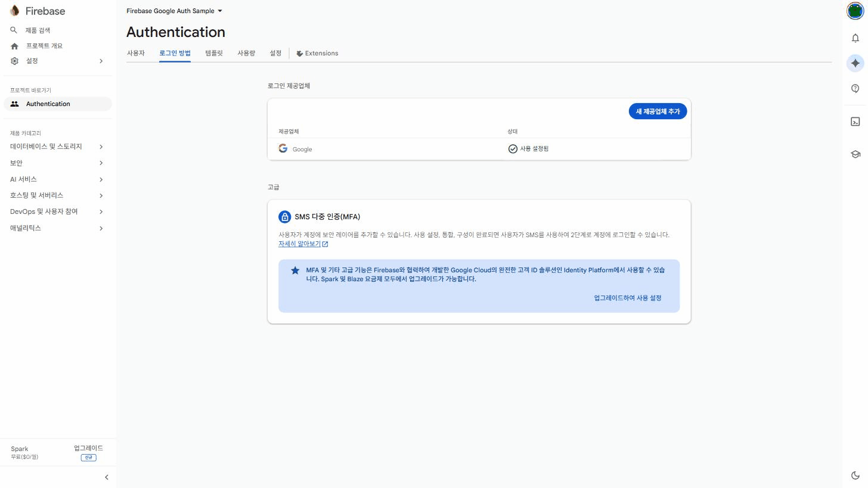Image resolution: width=868 pixels, height=488 pixels.
Task: Switch to the 설정 tab
Action: point(275,53)
